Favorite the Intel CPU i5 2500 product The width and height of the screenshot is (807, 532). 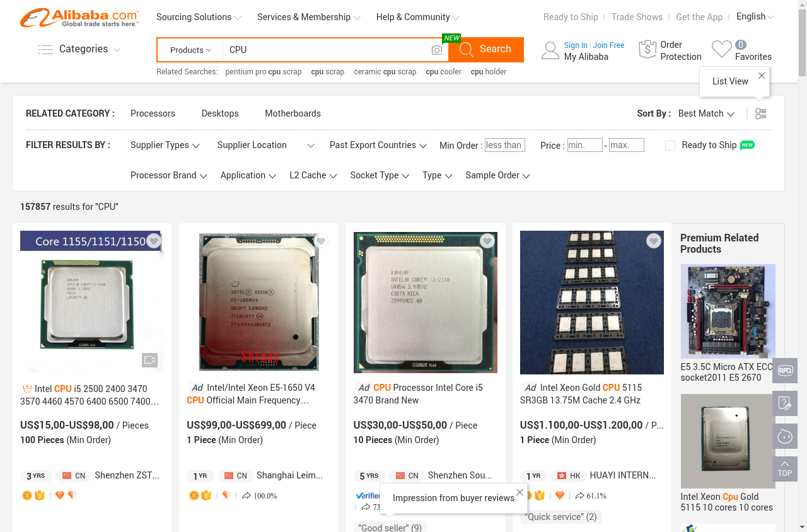154,241
